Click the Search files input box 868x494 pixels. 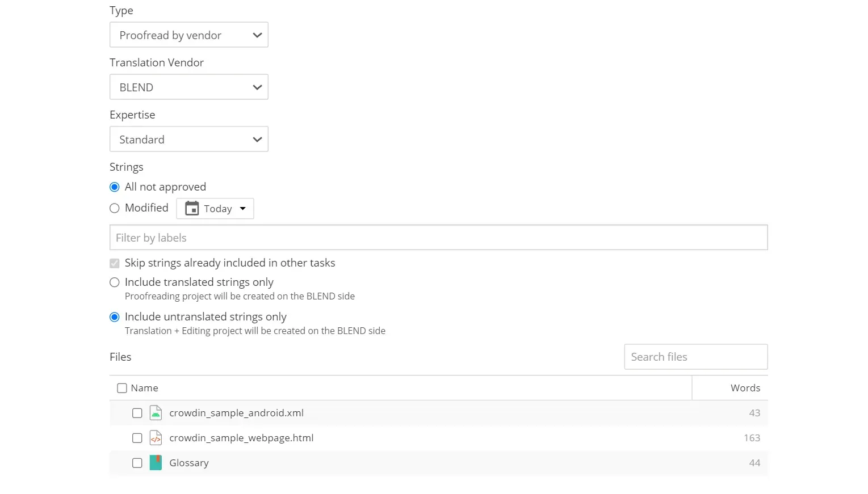pyautogui.click(x=695, y=357)
